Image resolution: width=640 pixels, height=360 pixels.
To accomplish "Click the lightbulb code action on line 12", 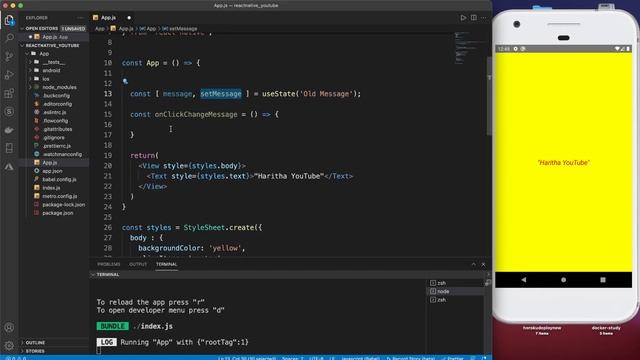I will coord(125,82).
